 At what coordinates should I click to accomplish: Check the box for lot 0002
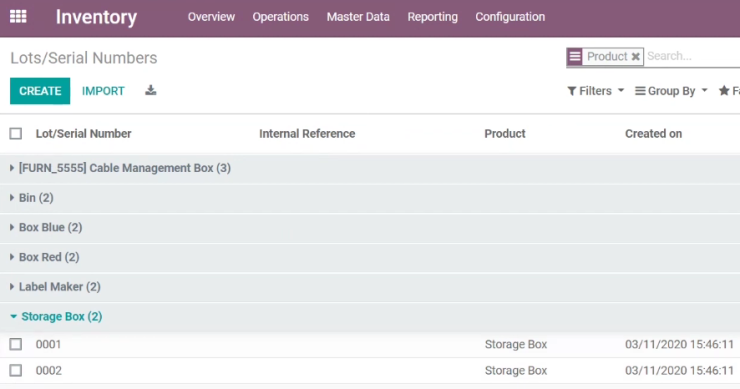(x=16, y=371)
